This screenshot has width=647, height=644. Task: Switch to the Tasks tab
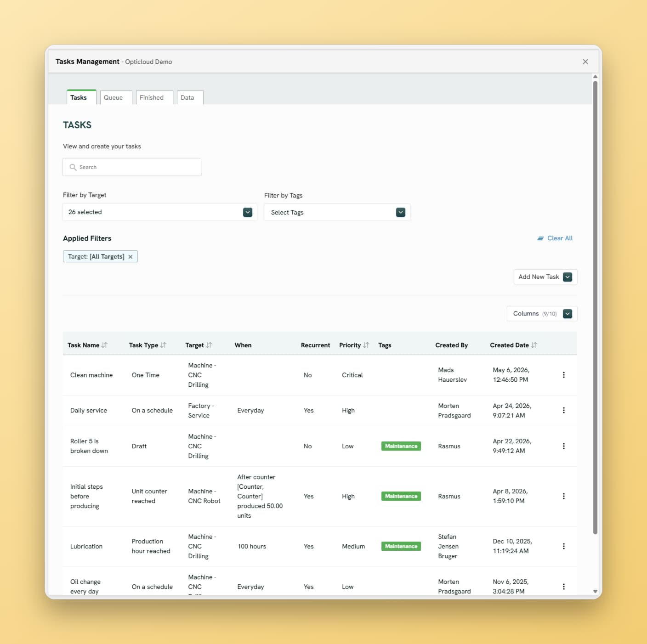tap(81, 97)
